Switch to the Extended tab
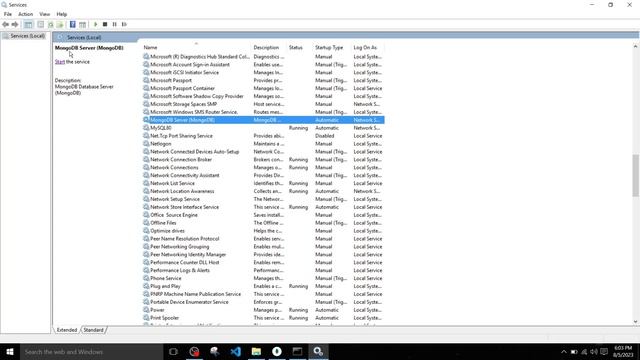 tap(67, 330)
